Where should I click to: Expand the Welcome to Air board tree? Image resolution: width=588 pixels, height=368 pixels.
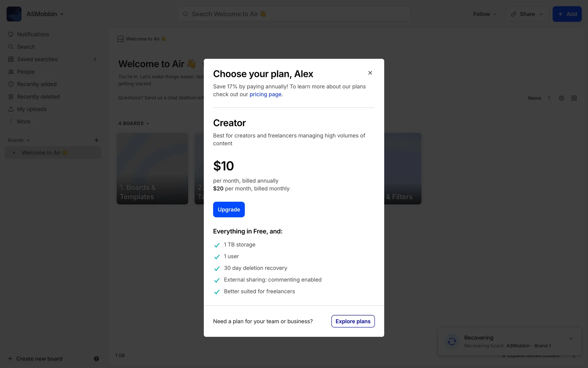coord(14,153)
